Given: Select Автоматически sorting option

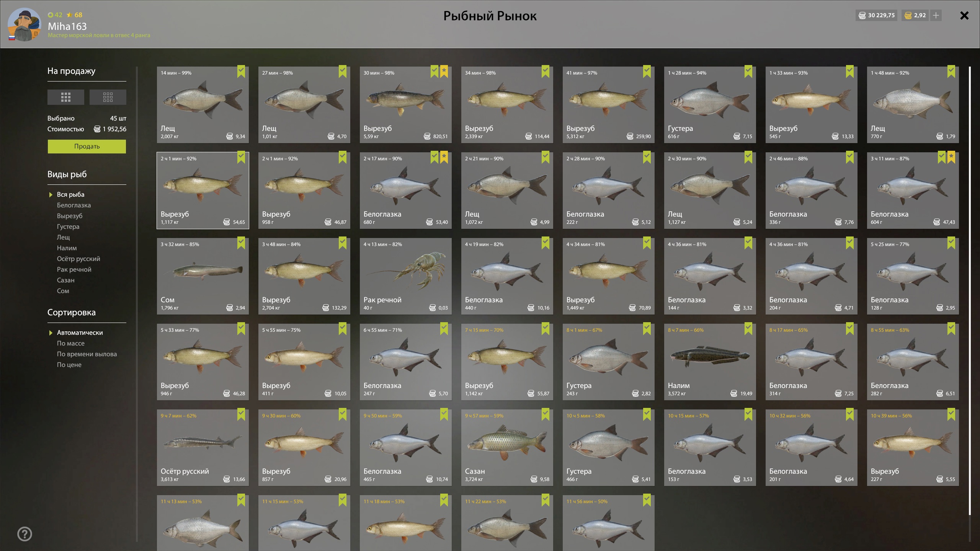Looking at the screenshot, I should [80, 333].
